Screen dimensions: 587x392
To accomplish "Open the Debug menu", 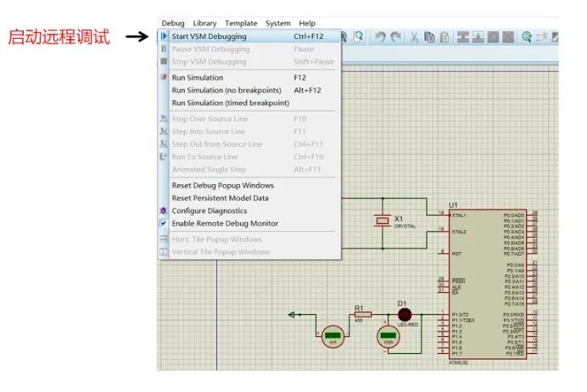I will pos(173,23).
